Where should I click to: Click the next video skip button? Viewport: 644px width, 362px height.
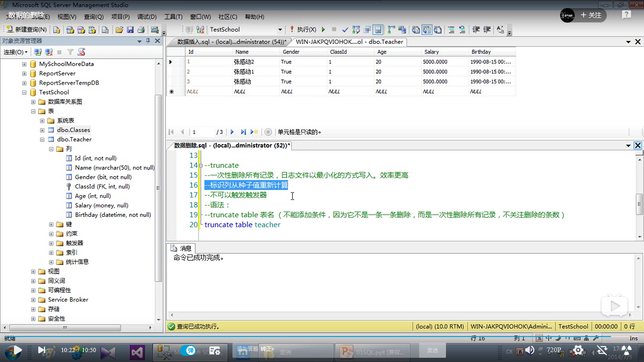click(42, 350)
